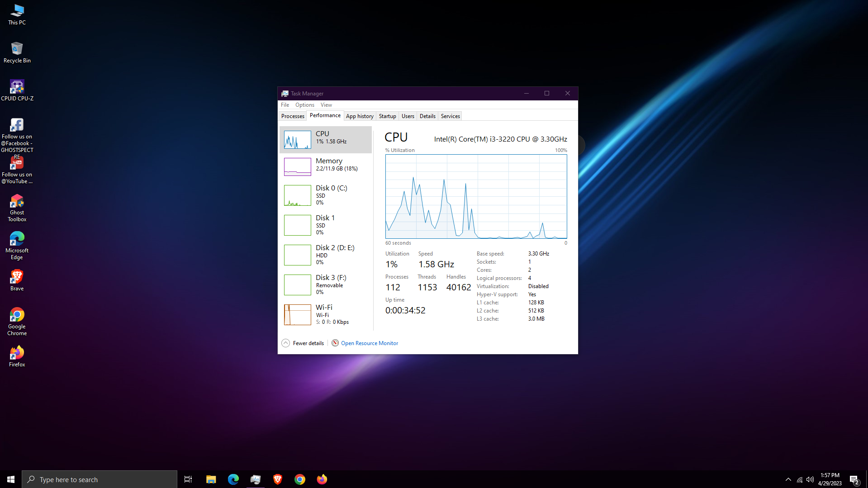Screen dimensions: 868x488
Task: Open the Recycle Bin icon
Action: click(x=17, y=52)
